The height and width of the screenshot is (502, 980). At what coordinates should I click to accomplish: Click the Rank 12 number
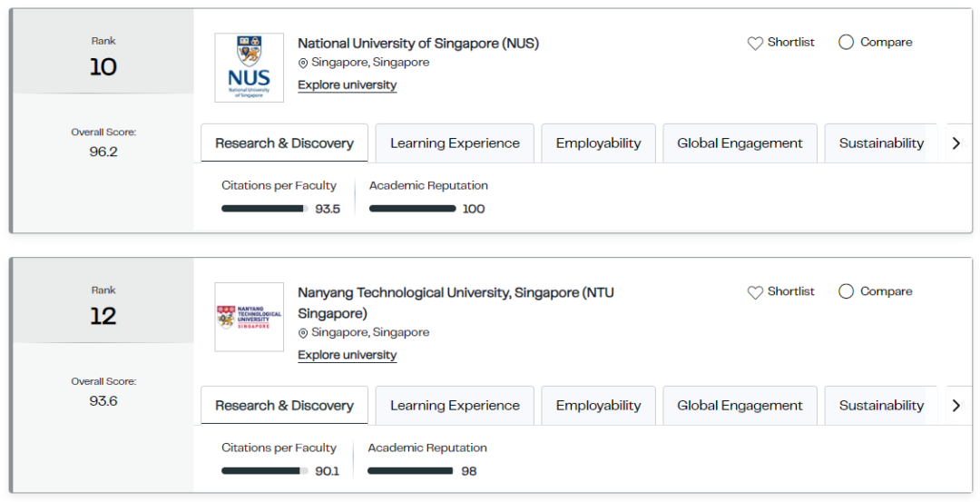pos(103,316)
